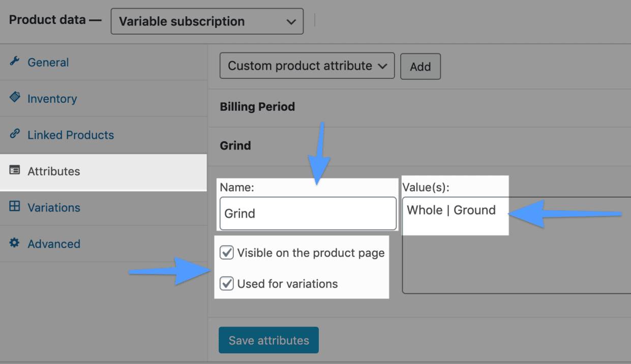
Task: Show the Advanced tab
Action: (104, 244)
